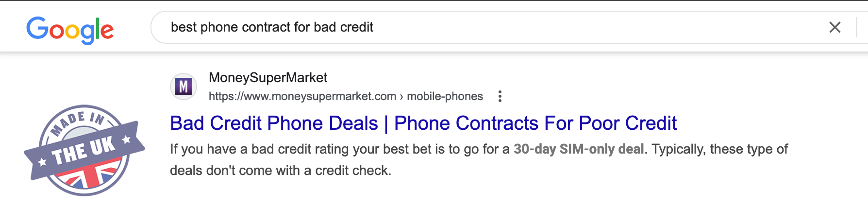The image size is (868, 209).
Task: Click the bold '30-day SIM-only deal' text
Action: click(579, 149)
